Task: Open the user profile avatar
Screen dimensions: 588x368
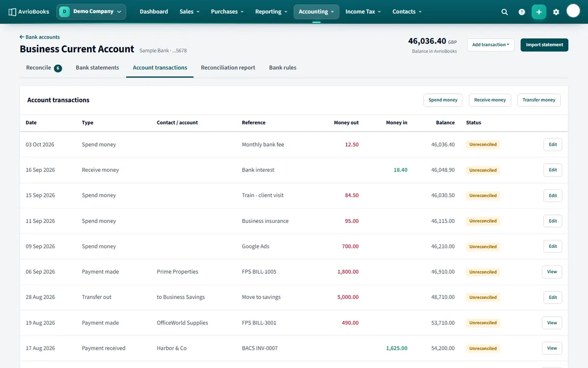Action: pos(573,11)
